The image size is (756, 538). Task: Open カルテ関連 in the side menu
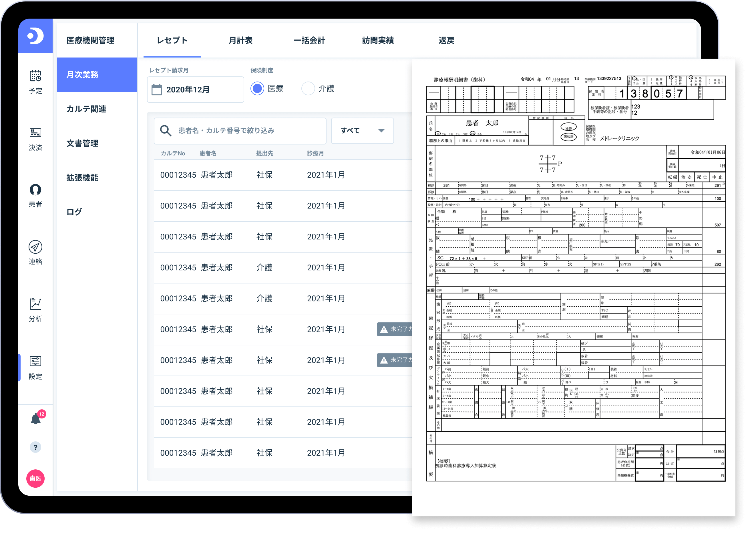87,109
